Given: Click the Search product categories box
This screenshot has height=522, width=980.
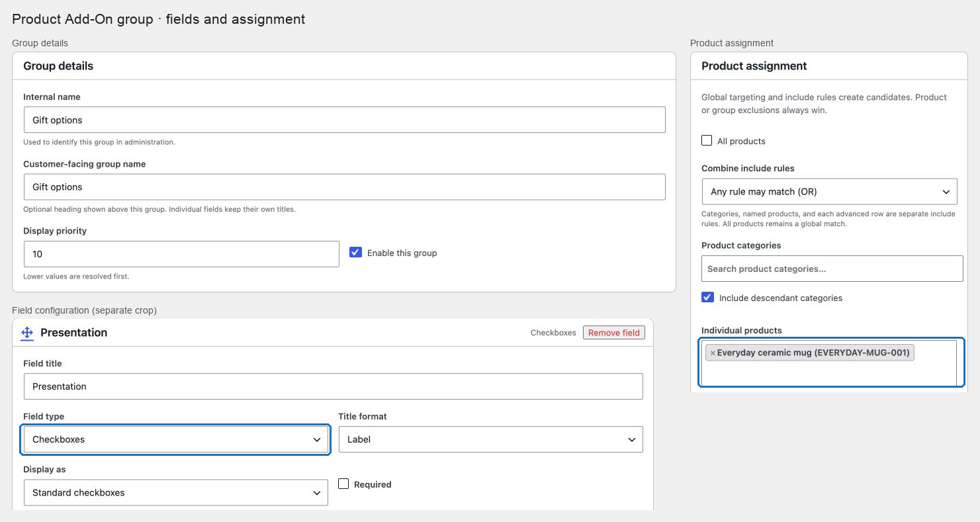Looking at the screenshot, I should click(832, 269).
